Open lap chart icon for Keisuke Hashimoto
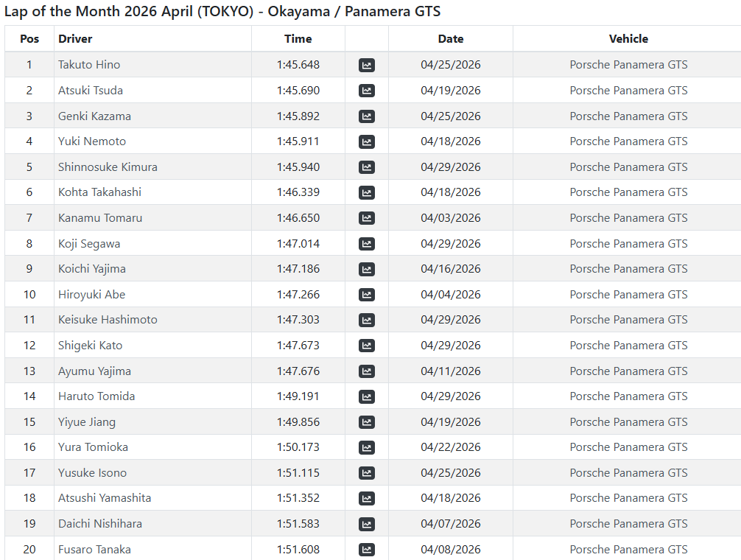Image resolution: width=741 pixels, height=560 pixels. (367, 321)
